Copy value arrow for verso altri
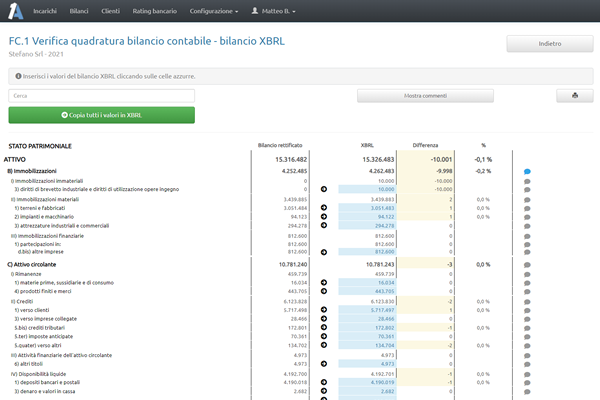Viewport: 600px width, 400px height. click(324, 345)
